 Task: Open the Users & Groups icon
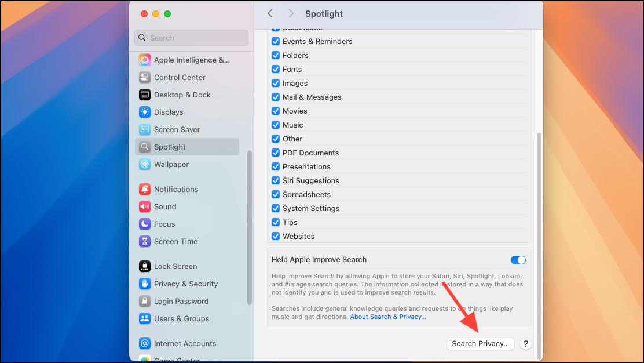(x=145, y=318)
